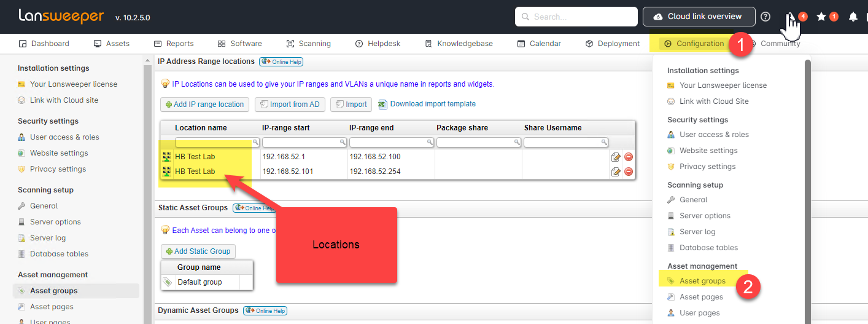Click Add IP range location button
This screenshot has height=324, width=868.
coord(205,105)
